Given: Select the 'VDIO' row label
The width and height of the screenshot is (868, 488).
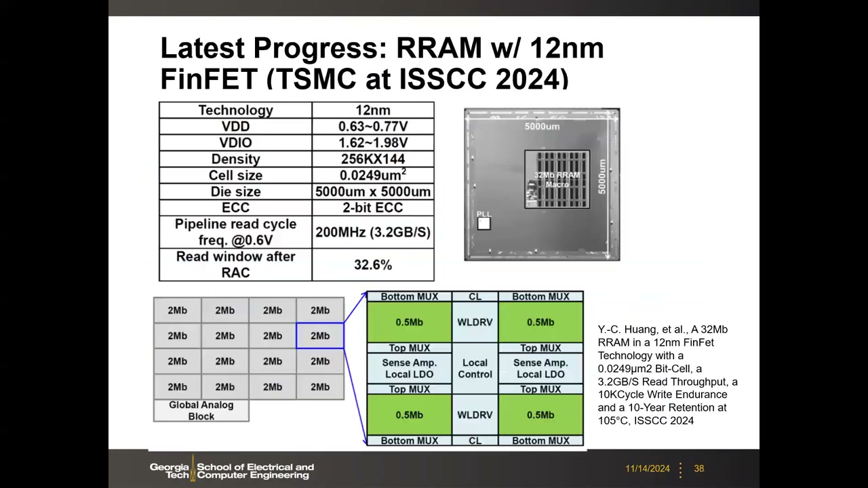Looking at the screenshot, I should click(x=235, y=143).
